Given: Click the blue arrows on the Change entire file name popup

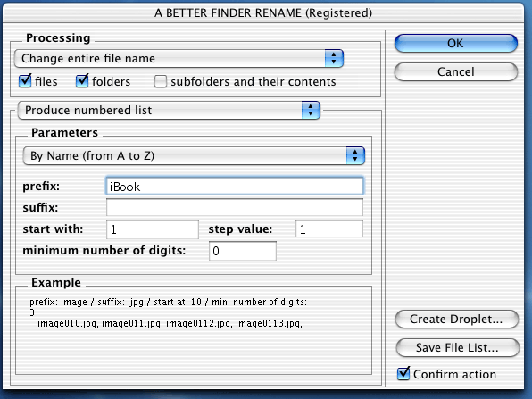Looking at the screenshot, I should coord(334,58).
